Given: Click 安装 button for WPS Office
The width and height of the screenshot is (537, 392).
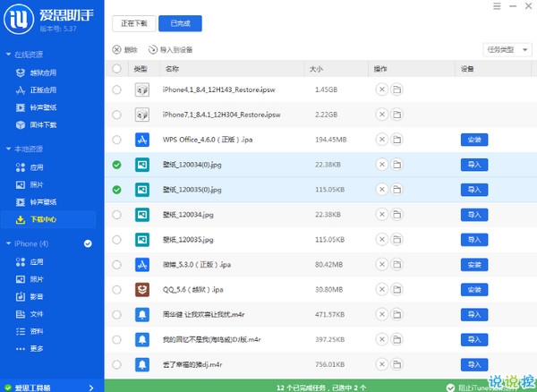Looking at the screenshot, I should tap(474, 140).
